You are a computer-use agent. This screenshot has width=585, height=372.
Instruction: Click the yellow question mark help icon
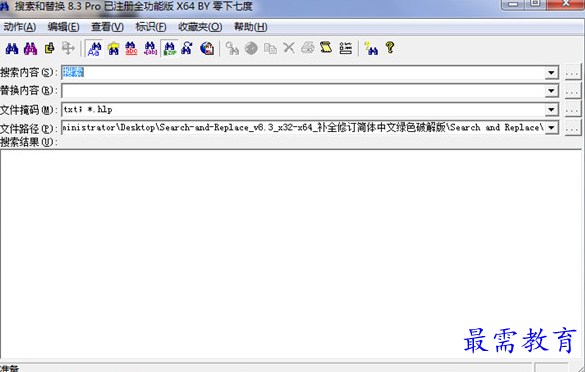(390, 48)
